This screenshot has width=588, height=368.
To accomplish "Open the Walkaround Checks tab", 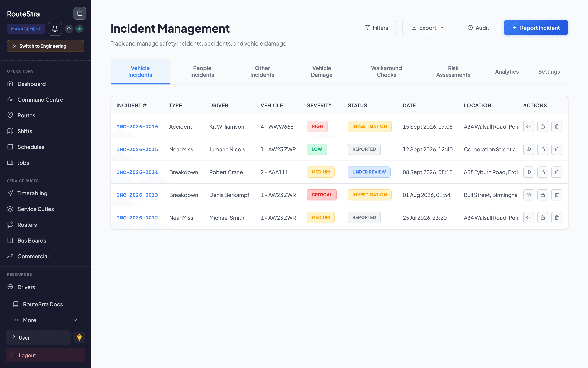I will click(x=386, y=71).
